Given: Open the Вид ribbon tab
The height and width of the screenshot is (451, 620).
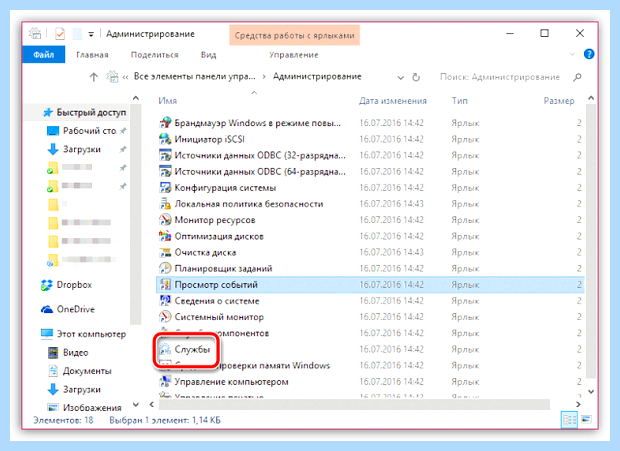Looking at the screenshot, I should [208, 55].
